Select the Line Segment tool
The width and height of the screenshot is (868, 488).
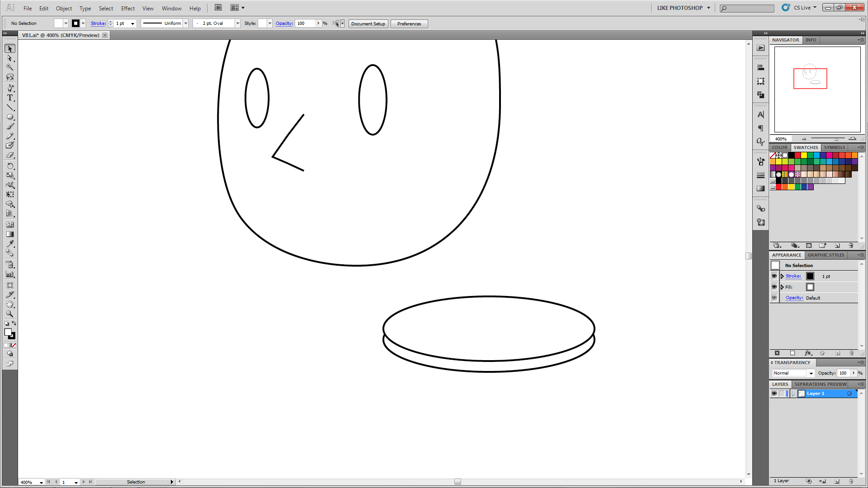pyautogui.click(x=10, y=108)
